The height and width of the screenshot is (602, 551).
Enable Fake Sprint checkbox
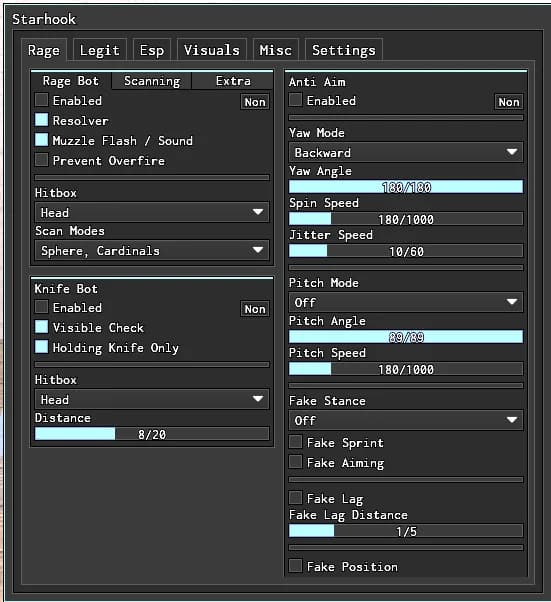pos(295,442)
